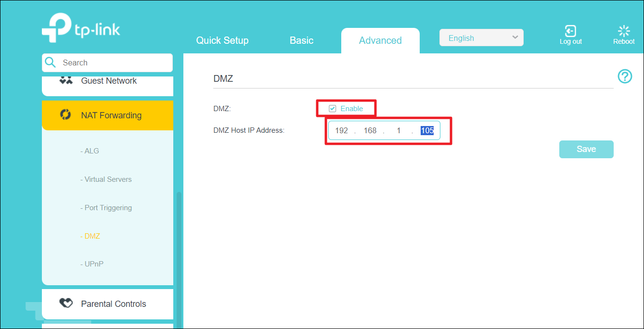Viewport: 644px width, 329px height.
Task: Click the DMZ section heading
Action: [x=223, y=79]
